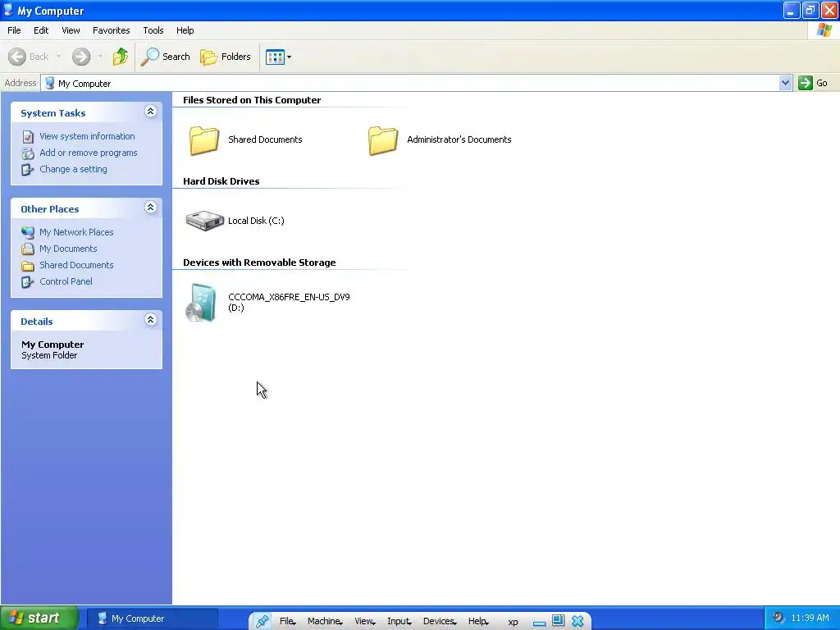
Task: Click the Forward navigation arrow icon
Action: click(81, 57)
